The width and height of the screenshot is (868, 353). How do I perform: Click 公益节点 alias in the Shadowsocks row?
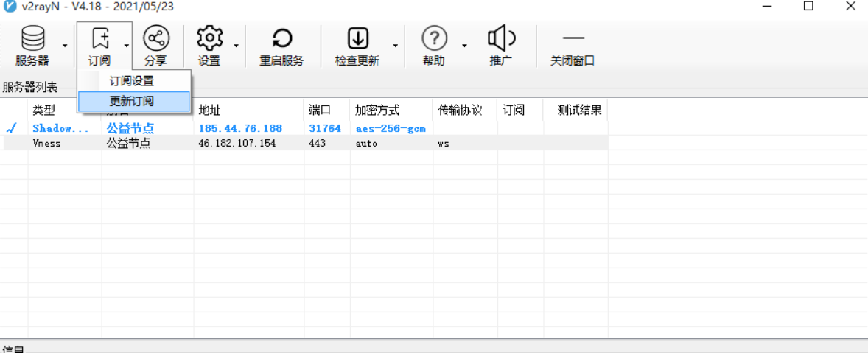(x=130, y=128)
